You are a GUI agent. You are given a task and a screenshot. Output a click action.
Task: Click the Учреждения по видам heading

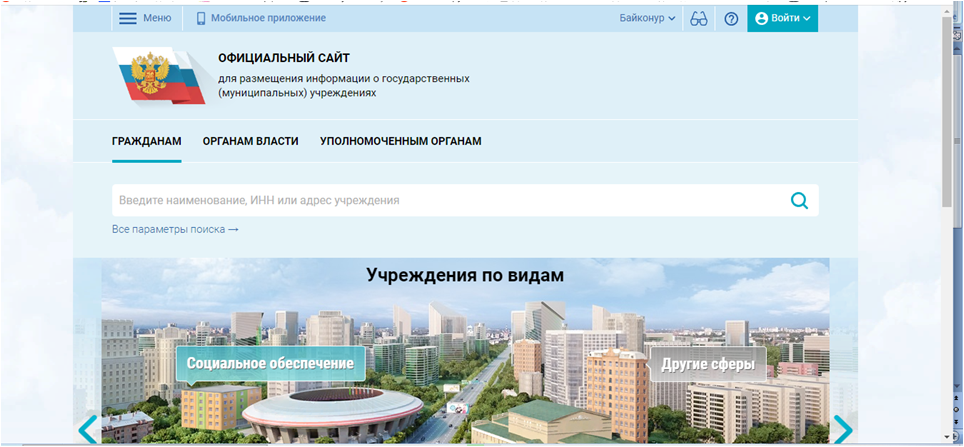tap(465, 275)
